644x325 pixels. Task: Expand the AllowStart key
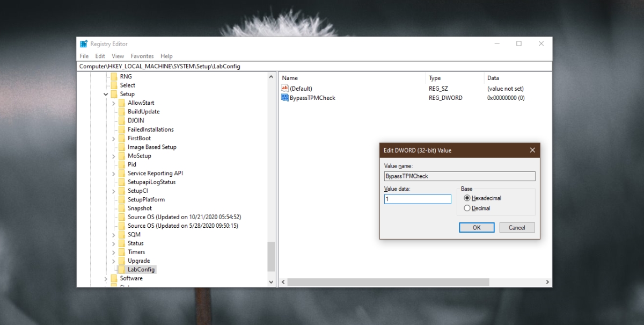pos(113,103)
